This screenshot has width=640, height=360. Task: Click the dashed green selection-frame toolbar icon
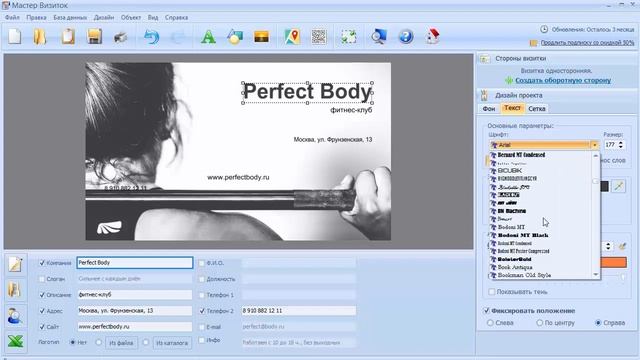[x=349, y=37]
